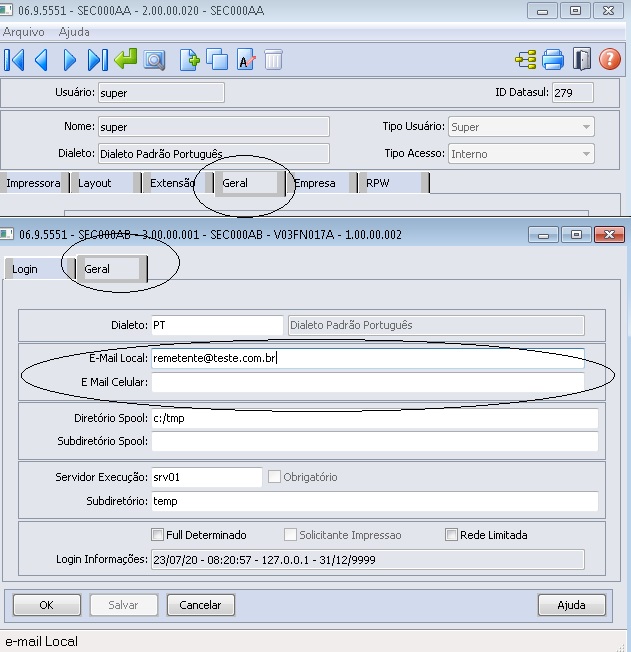Image resolution: width=631 pixels, height=652 pixels.
Task: Switch to the Extensão tab
Action: [x=177, y=183]
